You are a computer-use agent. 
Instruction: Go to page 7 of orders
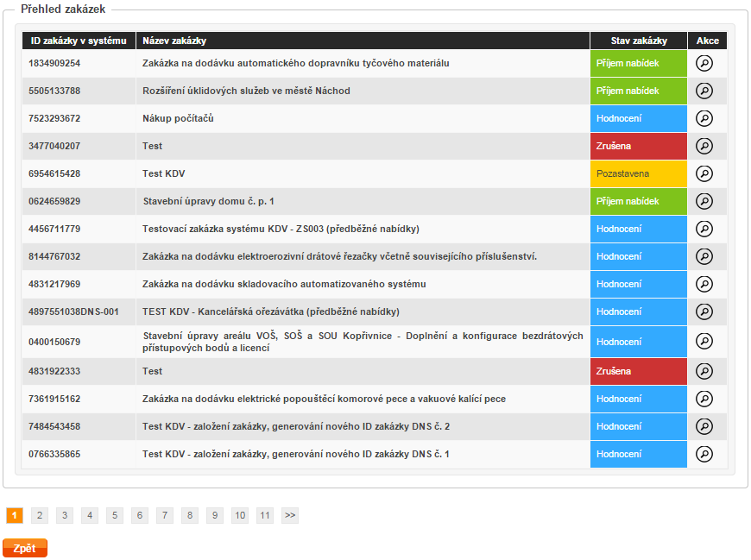[x=165, y=515]
